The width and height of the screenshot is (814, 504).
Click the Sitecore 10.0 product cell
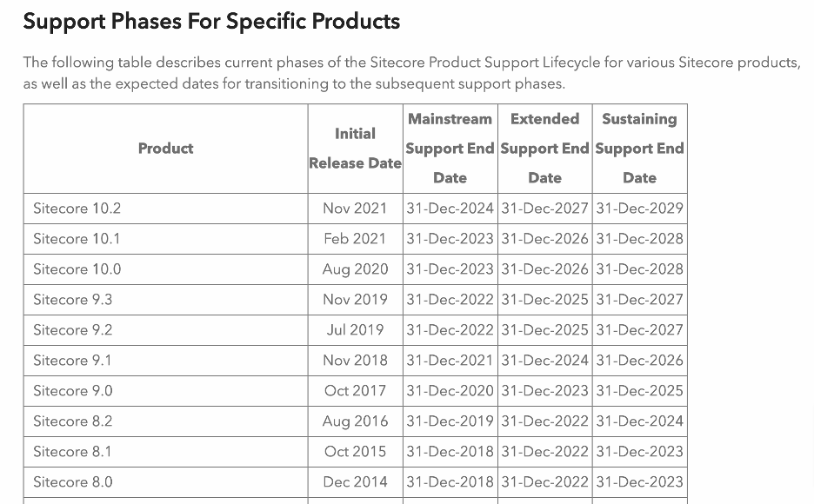77,269
